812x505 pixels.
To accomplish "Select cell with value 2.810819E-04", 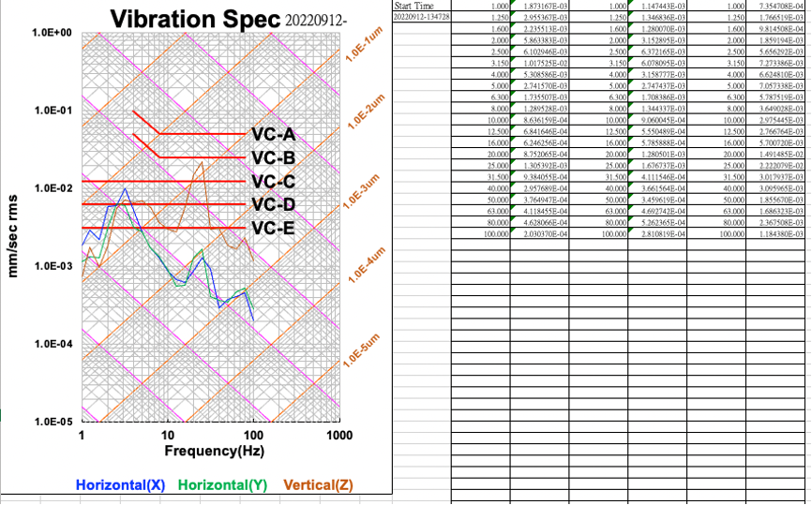I will [657, 233].
